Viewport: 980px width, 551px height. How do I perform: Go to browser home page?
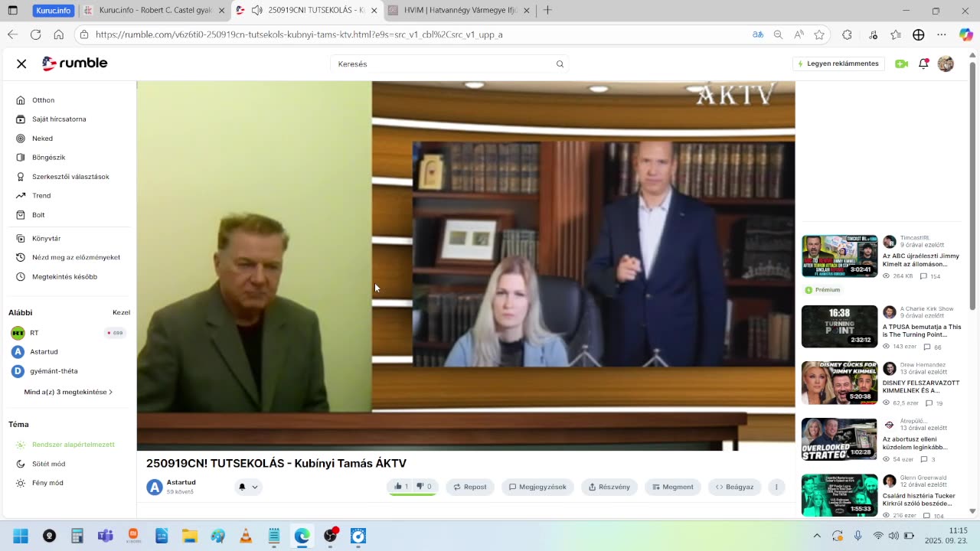(58, 34)
